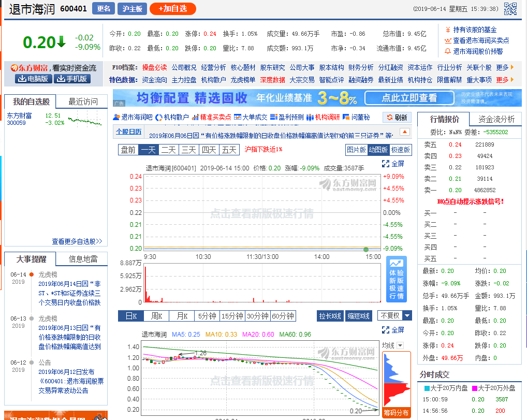Select the 一天 time range toggle
Screen dimensions: 527x420
point(149,150)
